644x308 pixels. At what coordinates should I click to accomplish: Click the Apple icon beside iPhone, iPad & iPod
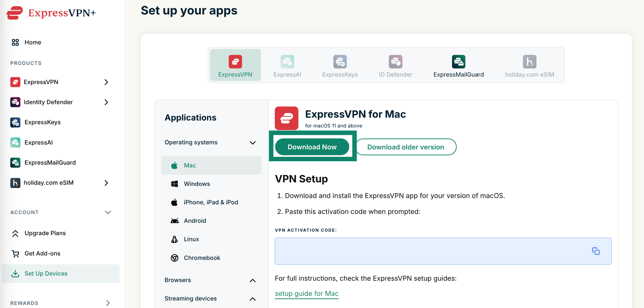tap(175, 202)
